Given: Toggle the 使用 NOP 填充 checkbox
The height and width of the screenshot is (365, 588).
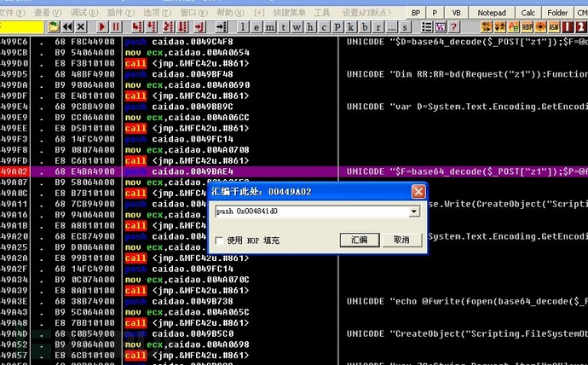Looking at the screenshot, I should point(219,240).
